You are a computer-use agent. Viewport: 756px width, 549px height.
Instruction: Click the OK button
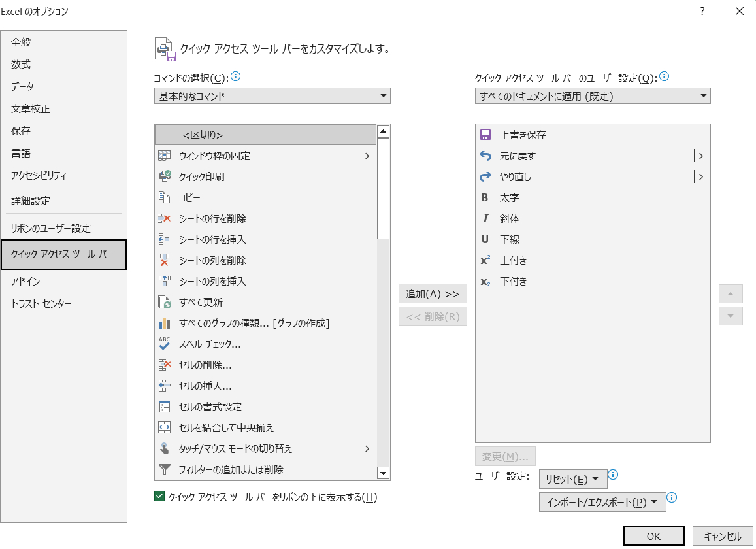pos(654,536)
